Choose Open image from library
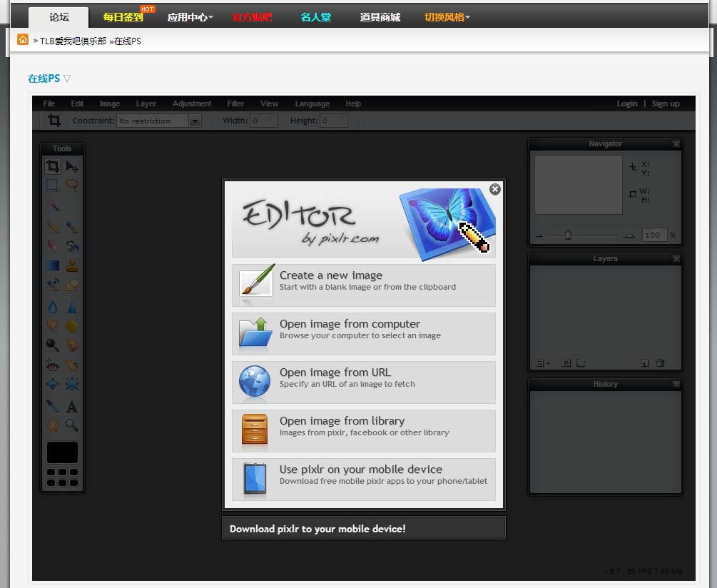The width and height of the screenshot is (717, 588). coord(364,431)
